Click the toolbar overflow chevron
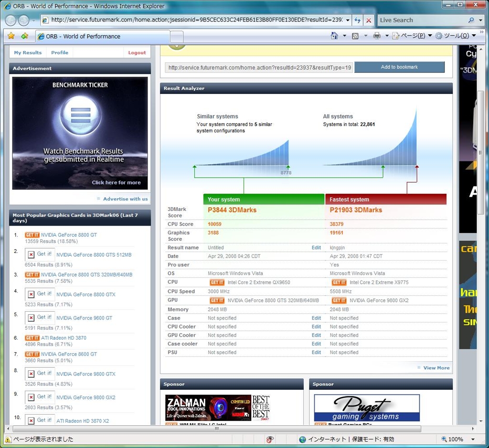This screenshot has width=489, height=448. [482, 32]
